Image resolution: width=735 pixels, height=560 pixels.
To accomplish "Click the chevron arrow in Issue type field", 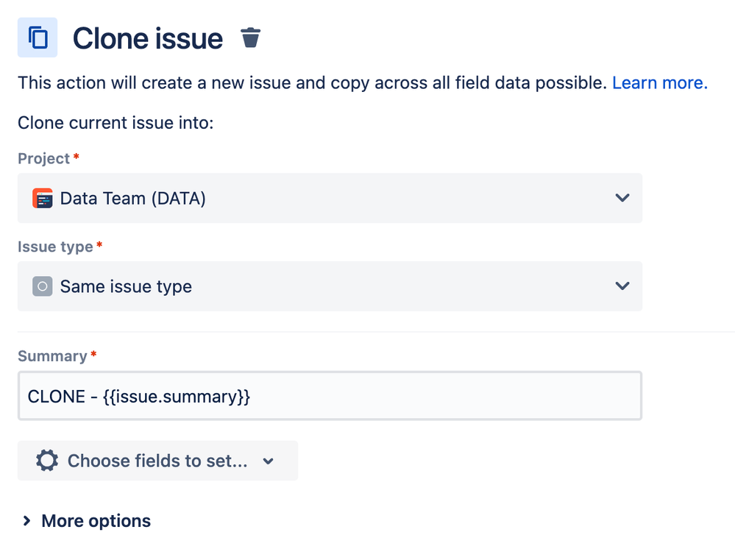I will point(622,286).
